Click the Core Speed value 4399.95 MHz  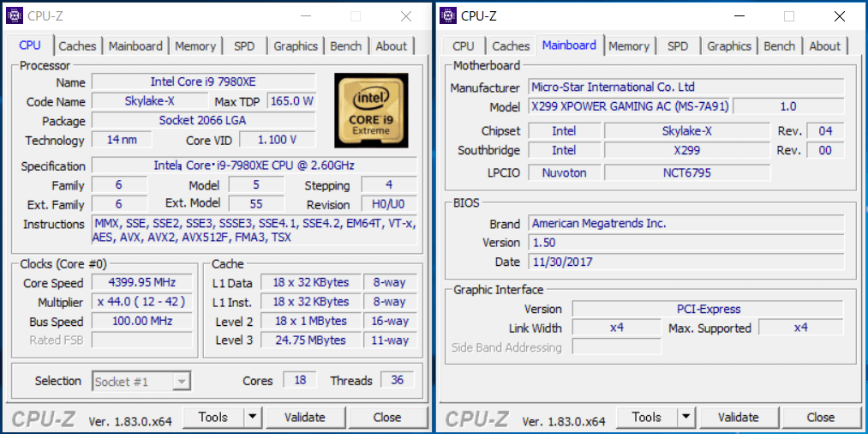[x=141, y=282]
